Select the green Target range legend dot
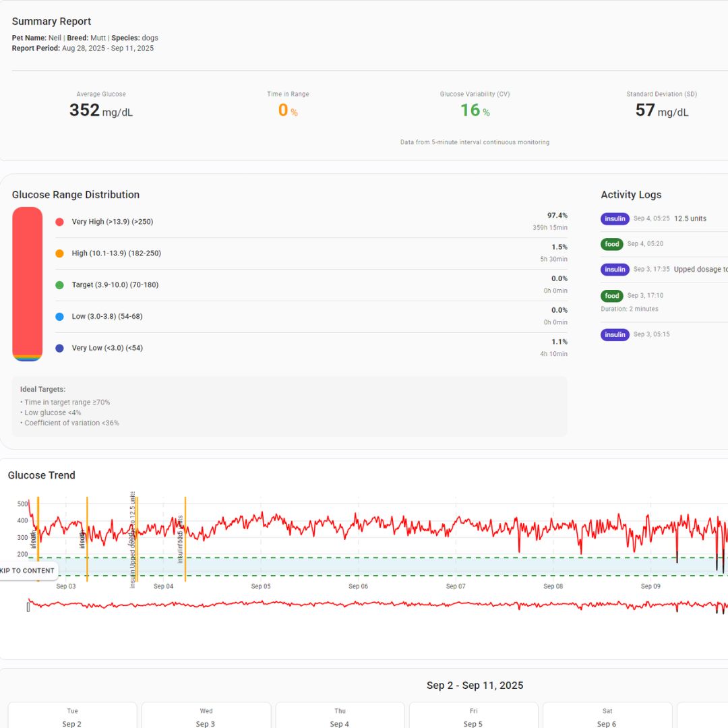The image size is (728, 728). [x=59, y=285]
